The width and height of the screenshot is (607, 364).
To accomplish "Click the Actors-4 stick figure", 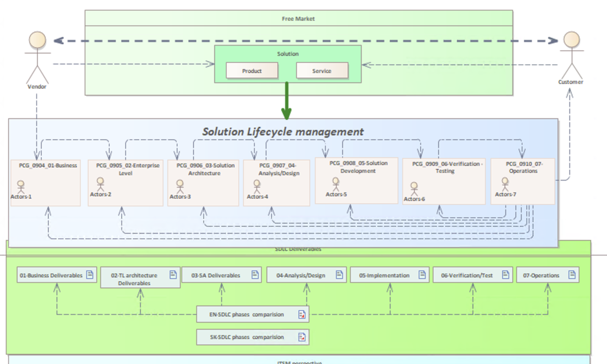I will [x=257, y=187].
